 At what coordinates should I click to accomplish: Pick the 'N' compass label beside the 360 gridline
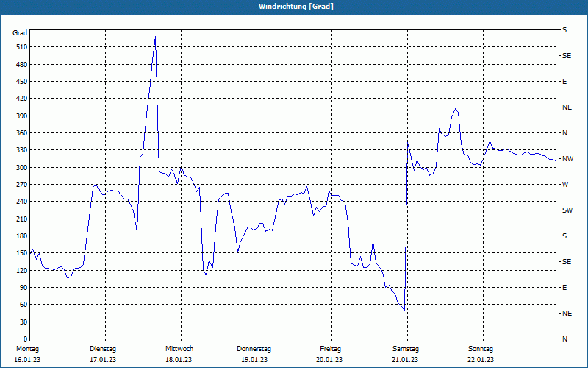[x=564, y=133]
